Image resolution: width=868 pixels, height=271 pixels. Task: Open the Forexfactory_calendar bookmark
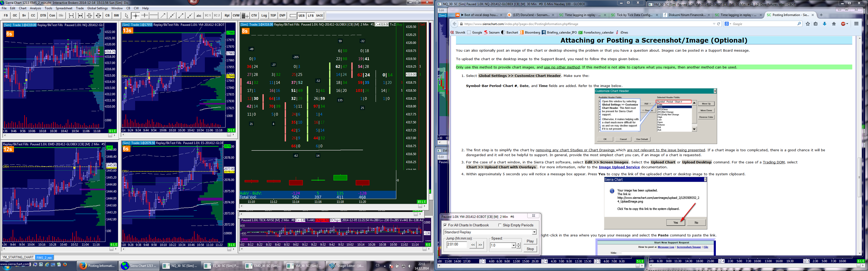tap(596, 33)
